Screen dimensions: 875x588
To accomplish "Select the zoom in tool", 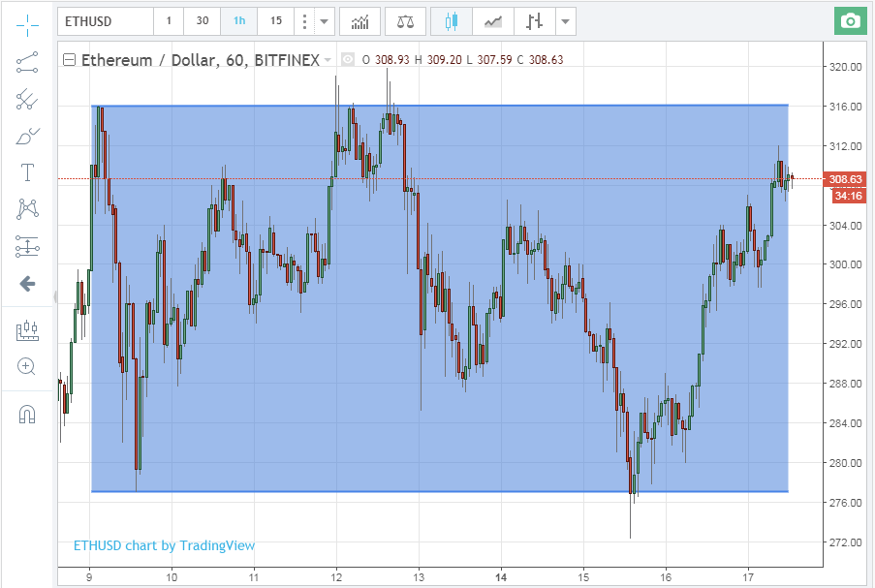I will coord(27,366).
